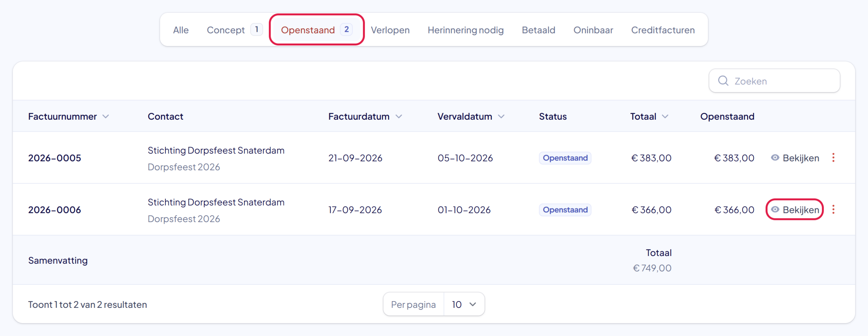
Task: Click the magnifier icon in the Zoeken field
Action: 723,81
